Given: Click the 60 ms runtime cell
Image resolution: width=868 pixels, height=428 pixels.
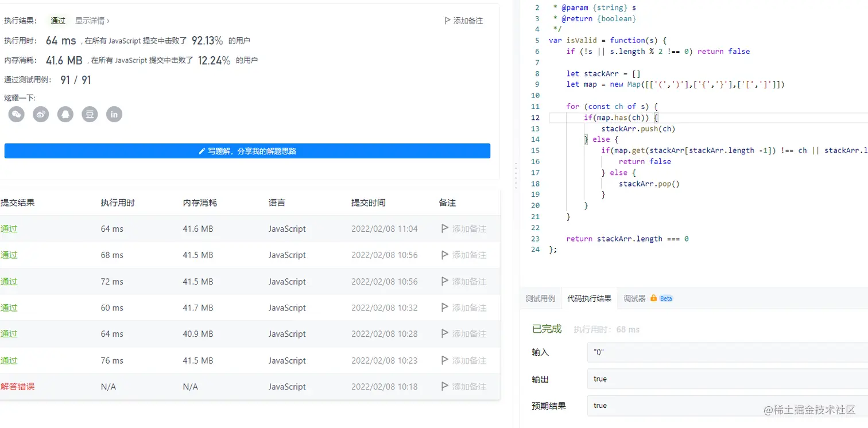Looking at the screenshot, I should tap(112, 308).
